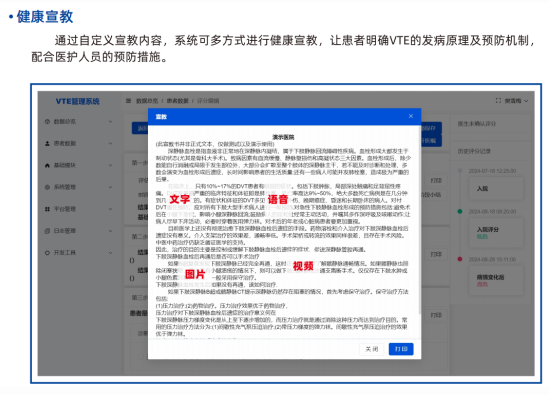The image size is (553, 395).
Task: Click the 2024-08-28 15:11:00 timestamp text
Action: click(492, 259)
